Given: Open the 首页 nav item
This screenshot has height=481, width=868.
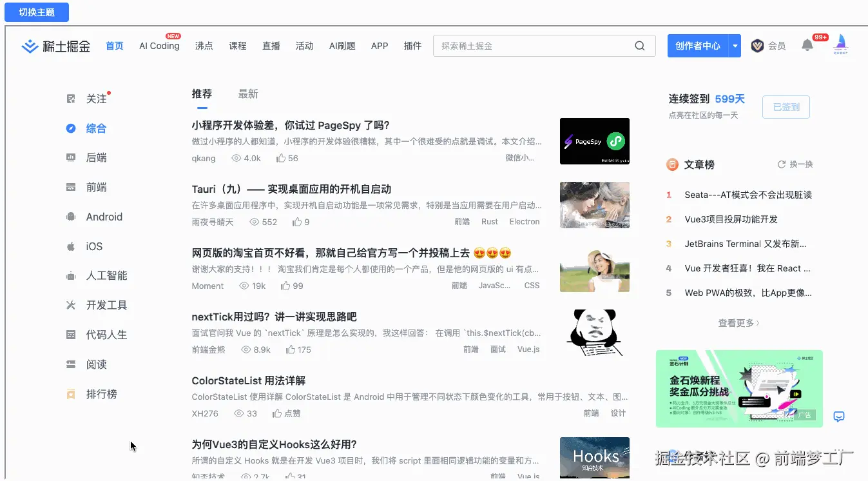Looking at the screenshot, I should tap(115, 46).
